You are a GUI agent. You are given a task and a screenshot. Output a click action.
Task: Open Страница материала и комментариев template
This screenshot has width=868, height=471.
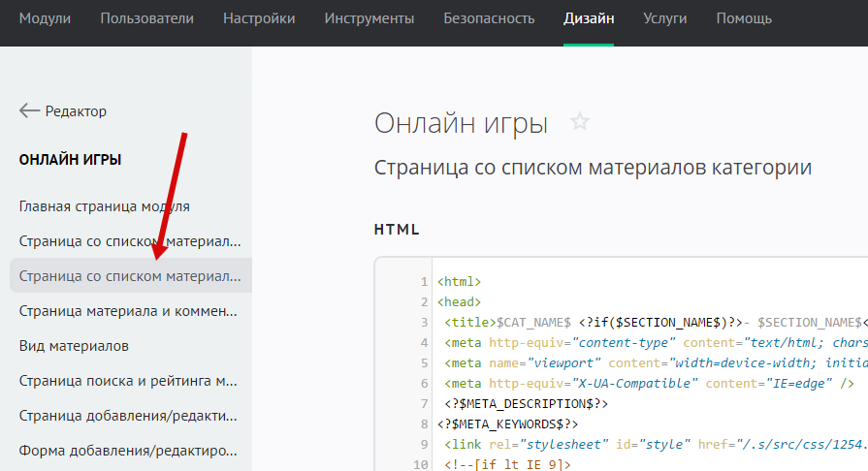128,311
